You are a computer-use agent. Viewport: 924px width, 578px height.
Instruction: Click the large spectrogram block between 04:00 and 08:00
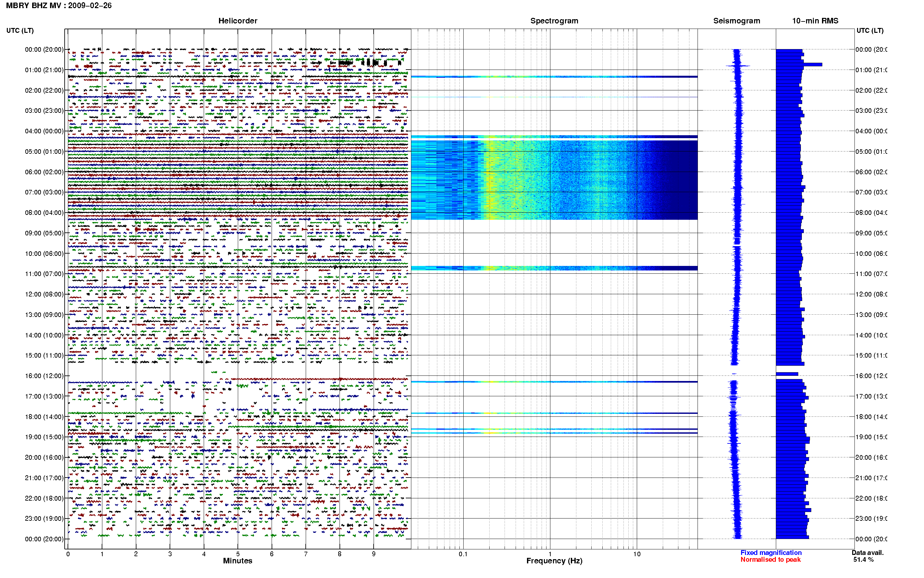click(x=554, y=180)
